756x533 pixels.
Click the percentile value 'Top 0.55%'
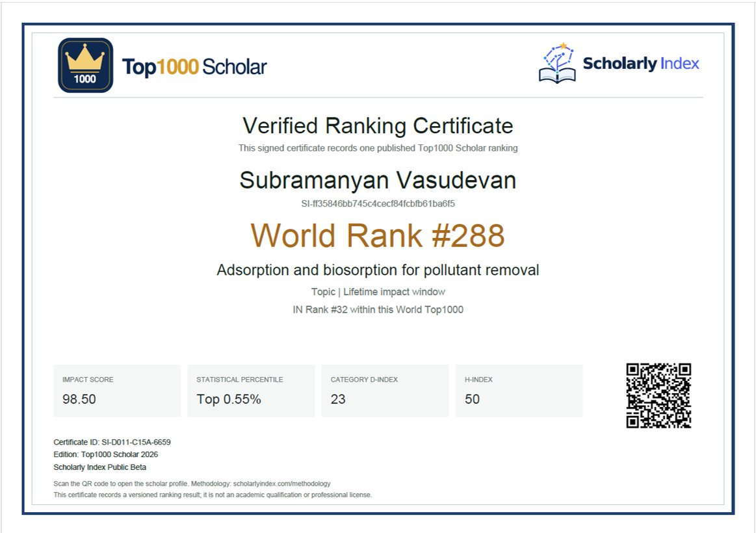click(x=229, y=399)
